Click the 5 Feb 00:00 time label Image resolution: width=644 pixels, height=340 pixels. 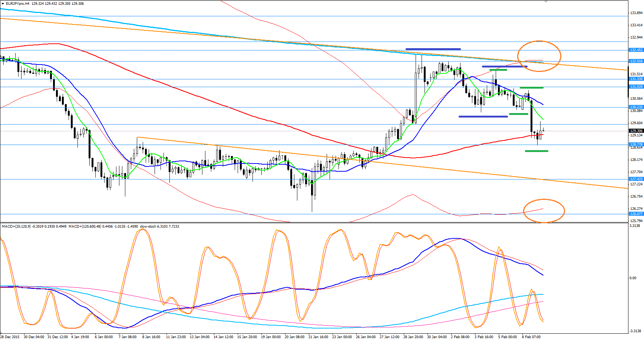(508, 337)
